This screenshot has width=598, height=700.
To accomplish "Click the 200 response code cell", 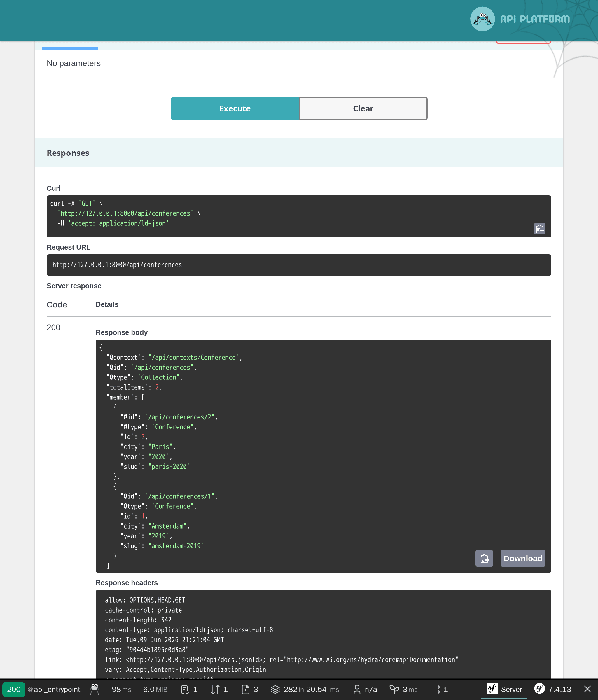I will [x=53, y=327].
